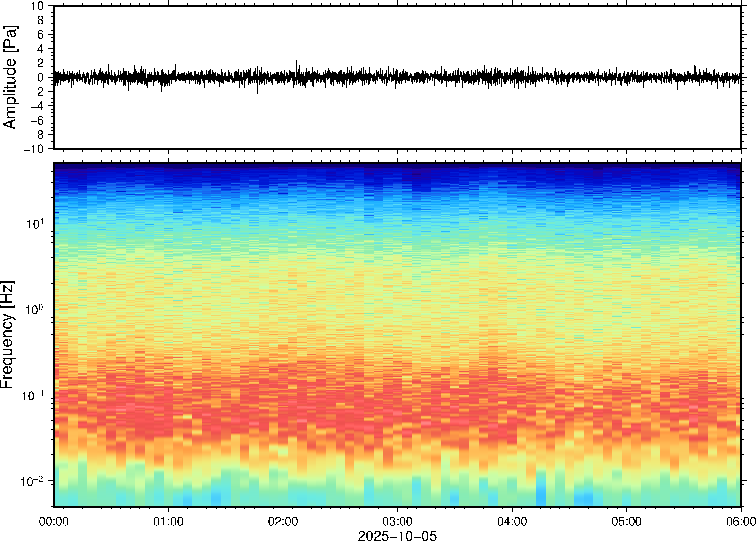Screen dimensions: 756x541
Task: Click the 02:00 time axis label
Action: [282, 521]
